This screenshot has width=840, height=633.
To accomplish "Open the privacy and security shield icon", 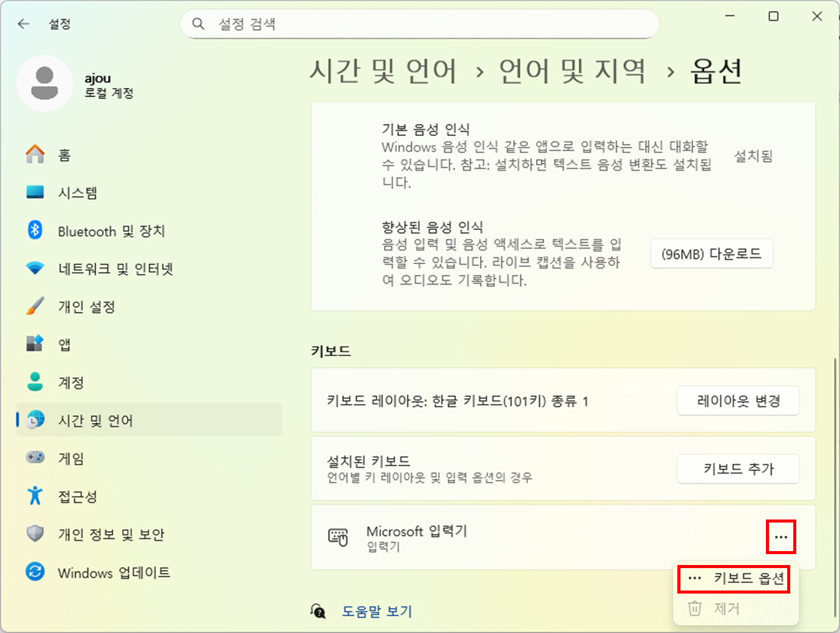I will click(x=35, y=534).
